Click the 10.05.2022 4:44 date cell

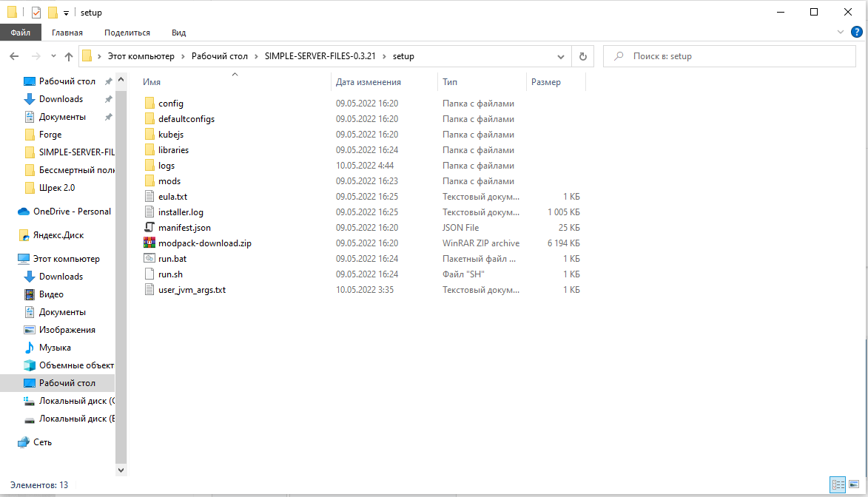point(365,166)
